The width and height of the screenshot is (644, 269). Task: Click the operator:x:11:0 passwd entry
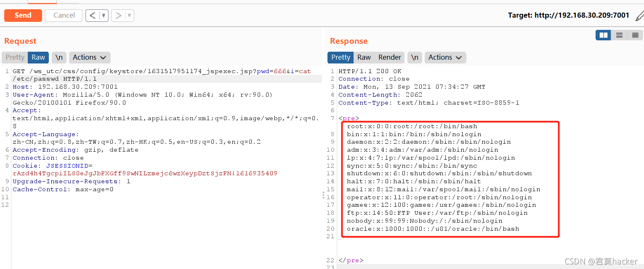(439, 197)
